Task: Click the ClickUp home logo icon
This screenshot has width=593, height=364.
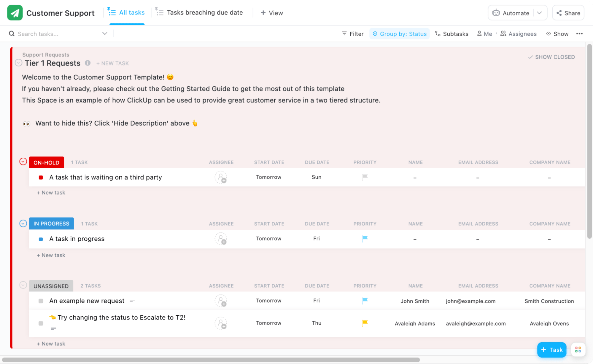Action: [x=15, y=13]
